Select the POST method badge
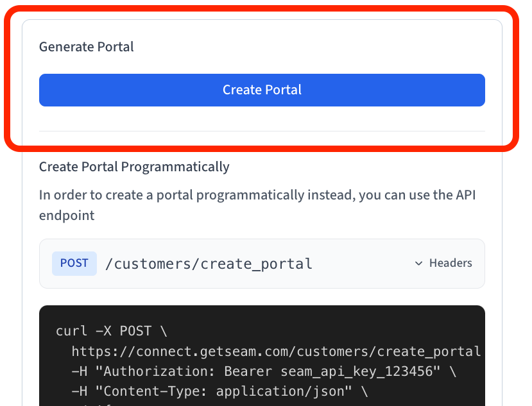The height and width of the screenshot is (406, 532). point(74,263)
